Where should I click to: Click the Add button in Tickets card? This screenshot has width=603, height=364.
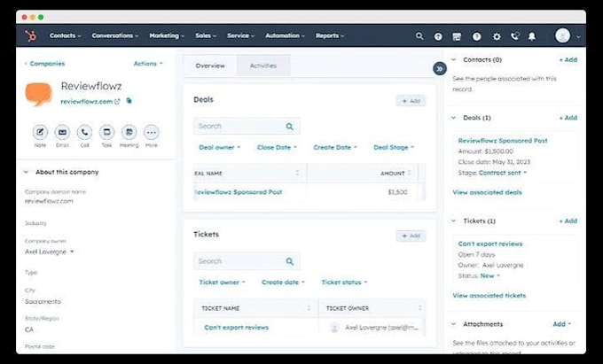point(411,236)
